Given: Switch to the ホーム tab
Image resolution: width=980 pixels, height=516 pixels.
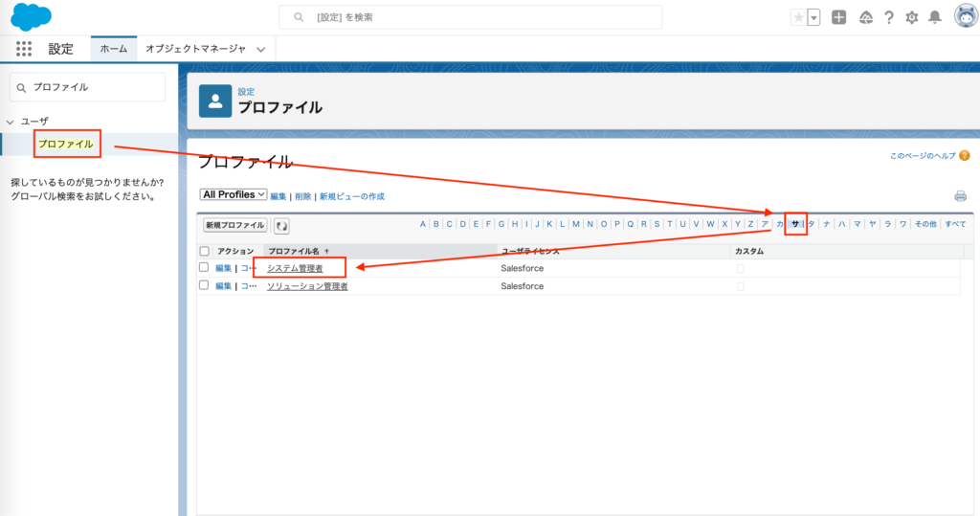Looking at the screenshot, I should pyautogui.click(x=114, y=49).
